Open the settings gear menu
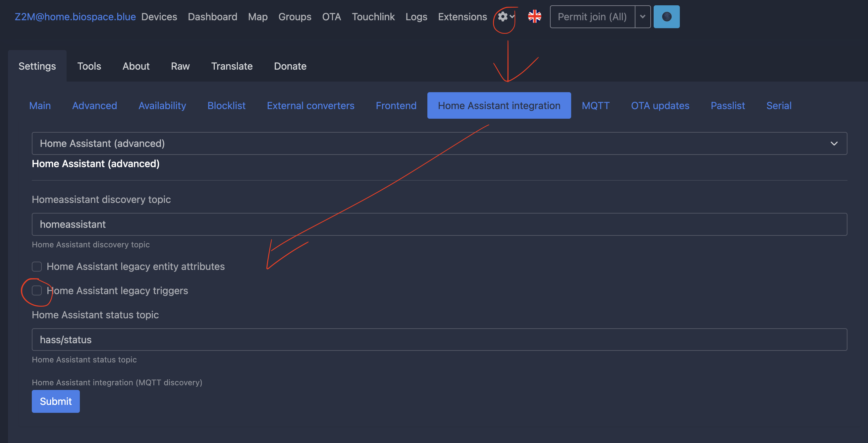Screen dimensions: 868x443 coord(502,17)
